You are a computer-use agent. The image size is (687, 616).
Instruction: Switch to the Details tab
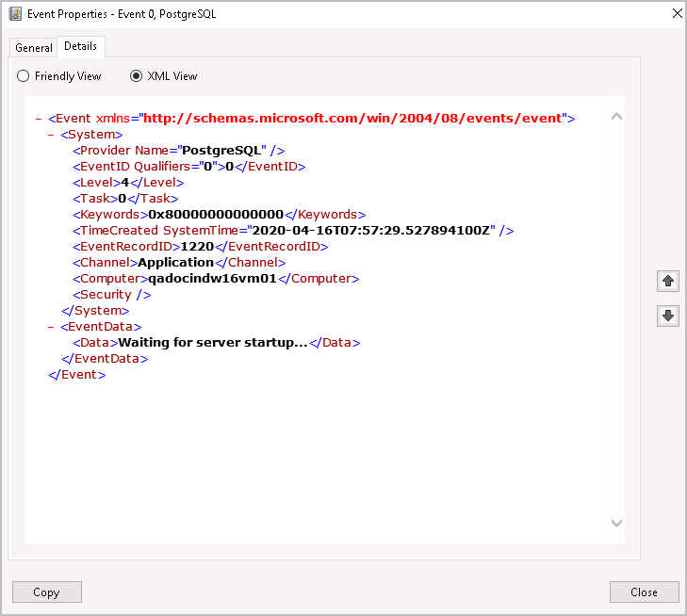pos(81,46)
